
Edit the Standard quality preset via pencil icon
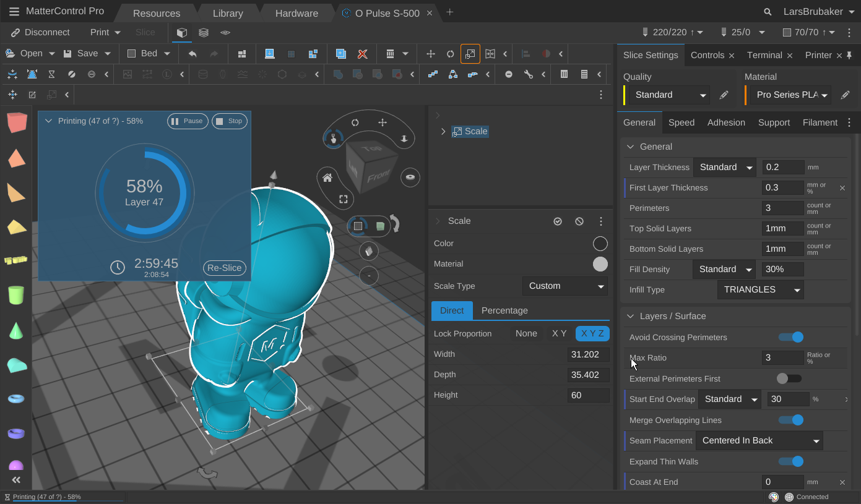pos(724,95)
